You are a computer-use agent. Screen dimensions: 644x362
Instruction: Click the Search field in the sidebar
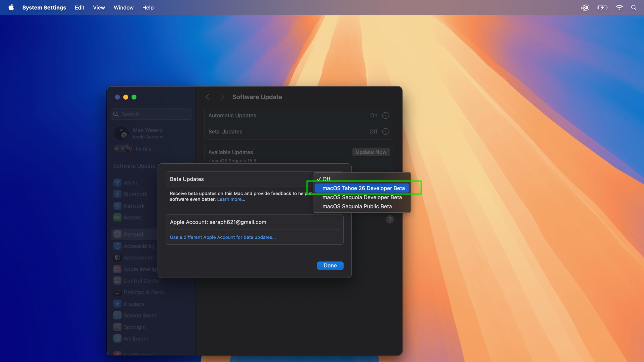(x=151, y=114)
